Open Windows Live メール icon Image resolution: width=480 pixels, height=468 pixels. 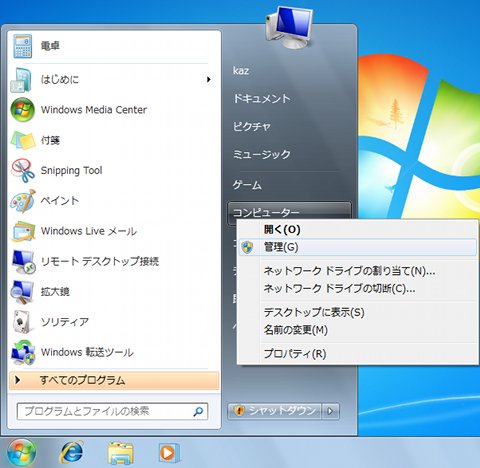[x=23, y=231]
